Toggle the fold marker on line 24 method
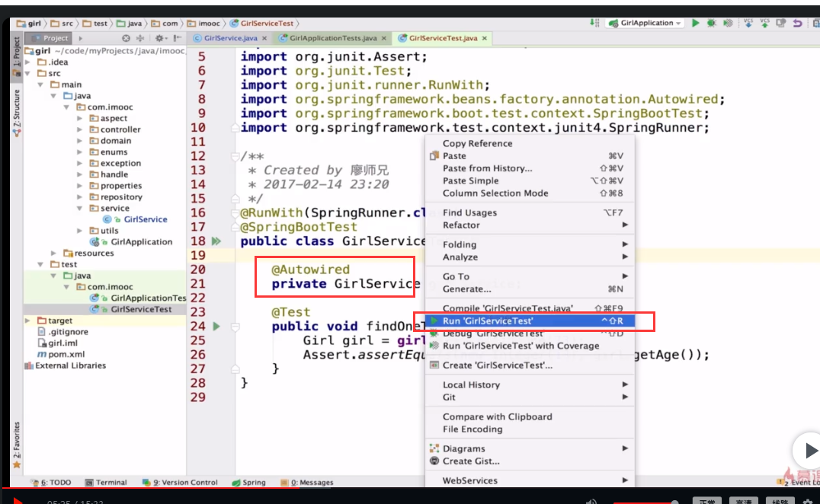Screen dimensions: 820x504 click(x=235, y=327)
